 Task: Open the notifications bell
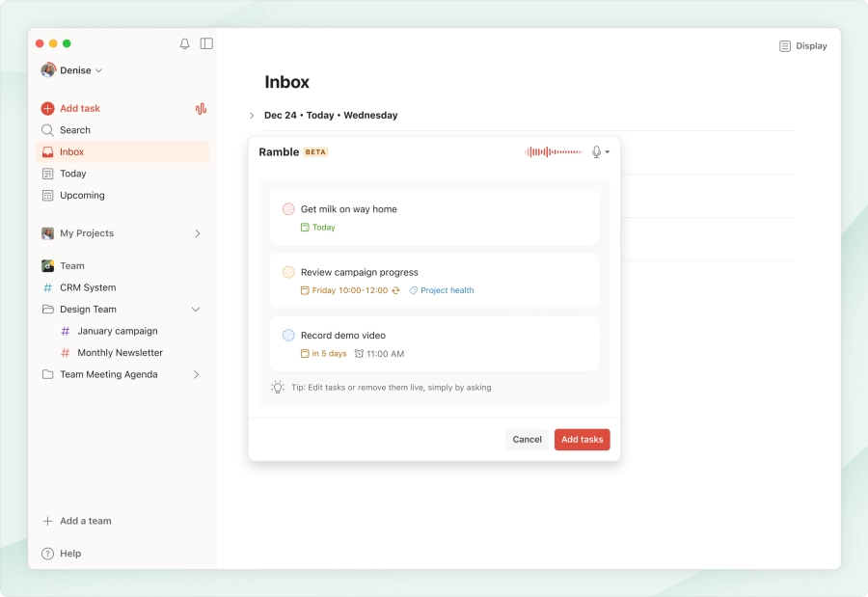coord(185,44)
